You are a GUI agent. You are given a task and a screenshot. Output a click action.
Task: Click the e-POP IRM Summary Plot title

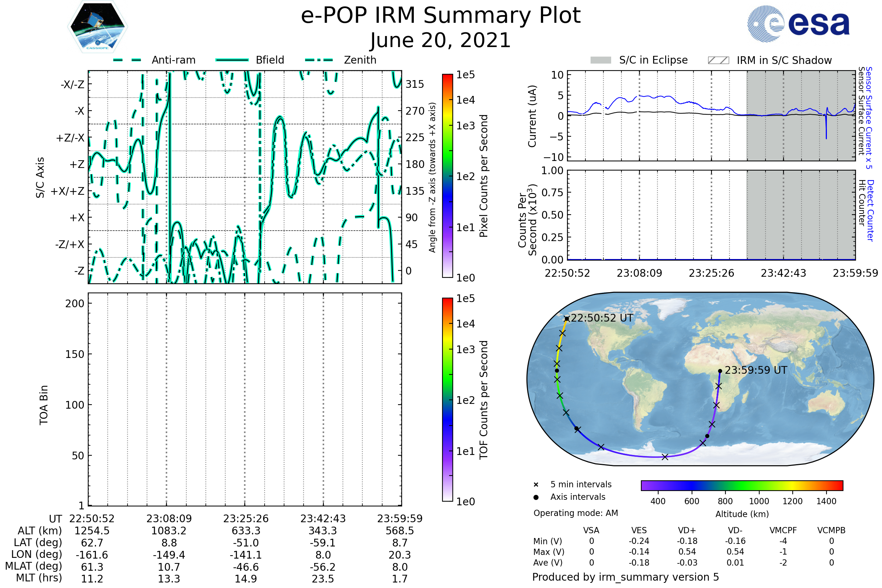point(441,16)
